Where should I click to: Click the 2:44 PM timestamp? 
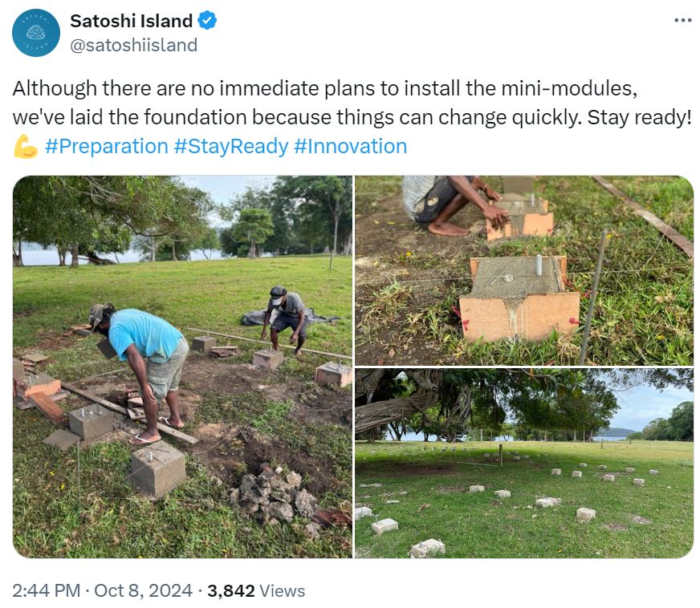[x=47, y=591]
